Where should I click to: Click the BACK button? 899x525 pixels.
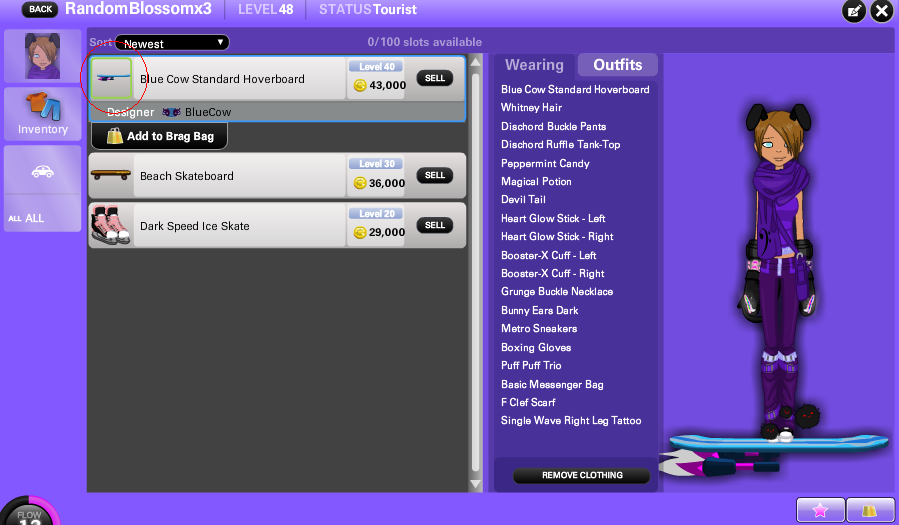click(40, 9)
